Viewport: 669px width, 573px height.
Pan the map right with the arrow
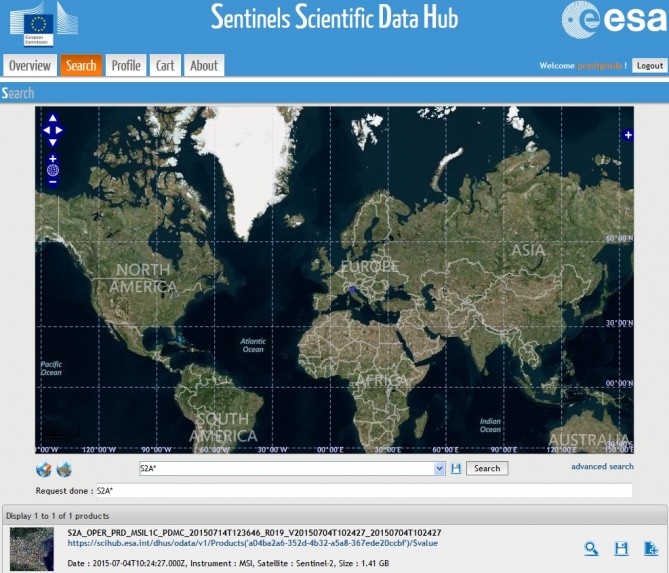(59, 130)
